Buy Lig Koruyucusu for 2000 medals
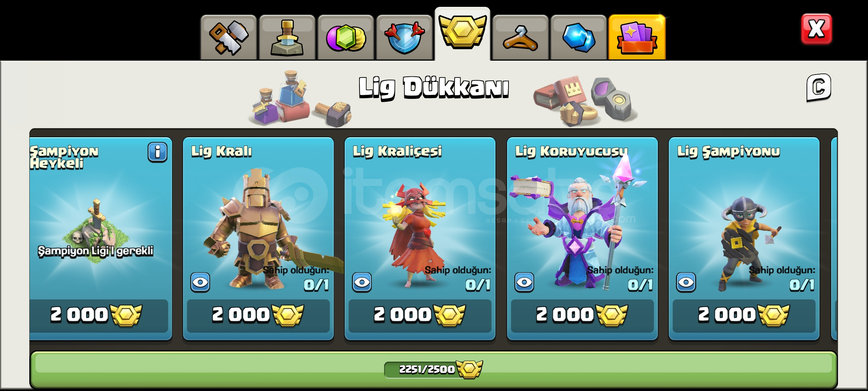This screenshot has height=391, width=868. pos(582,316)
